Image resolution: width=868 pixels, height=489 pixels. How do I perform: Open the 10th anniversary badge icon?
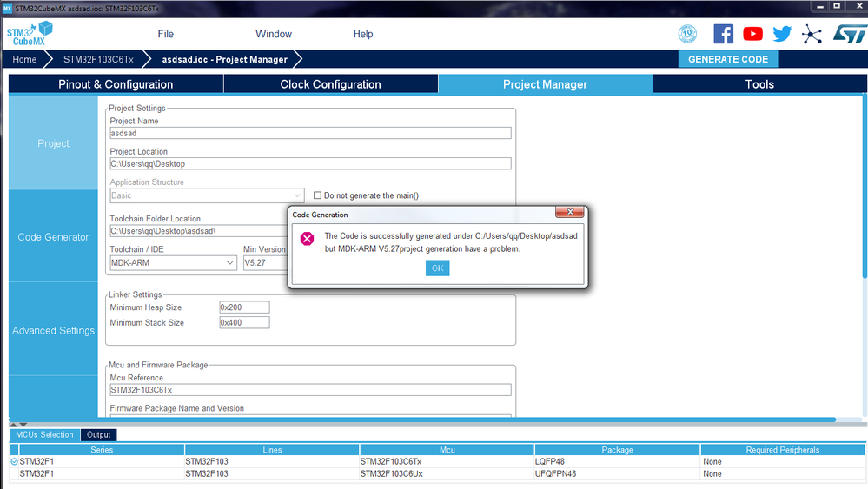pyautogui.click(x=687, y=34)
